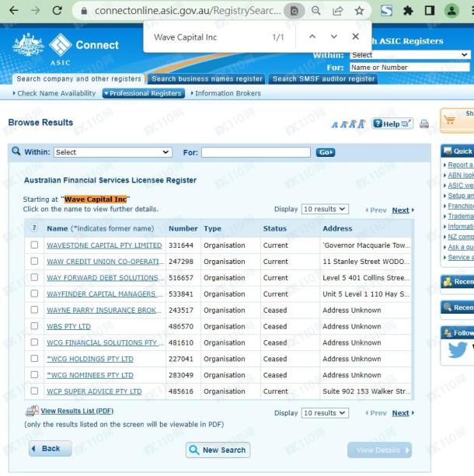This screenshot has height=476, width=474.
Task: Click the For field in results search bar
Action: click(256, 152)
